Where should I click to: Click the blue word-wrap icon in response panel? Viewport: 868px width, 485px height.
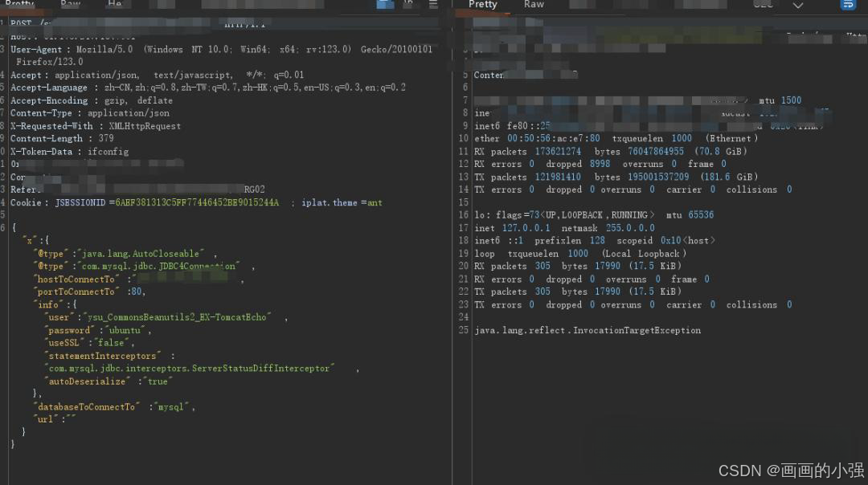(848, 5)
